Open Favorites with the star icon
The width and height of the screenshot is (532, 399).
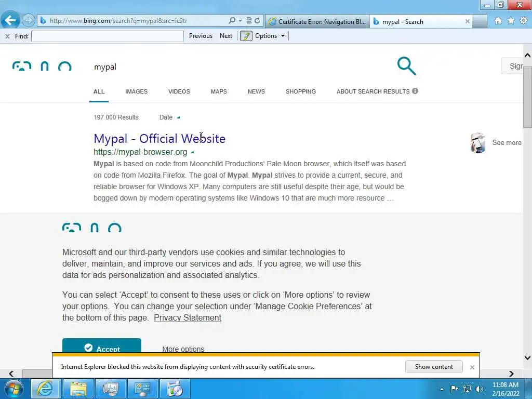(x=511, y=21)
